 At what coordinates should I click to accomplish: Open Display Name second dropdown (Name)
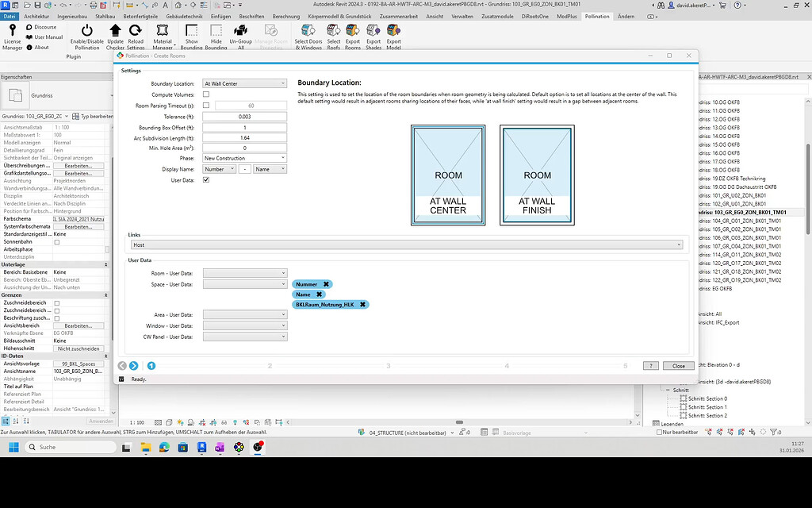(270, 169)
